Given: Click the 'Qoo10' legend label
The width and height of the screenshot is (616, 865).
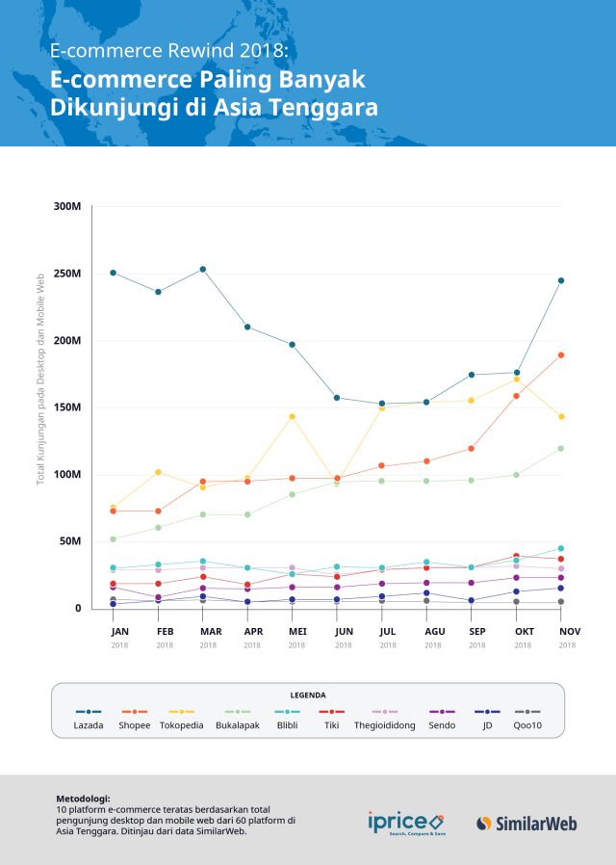Looking at the screenshot, I should click(x=527, y=725).
